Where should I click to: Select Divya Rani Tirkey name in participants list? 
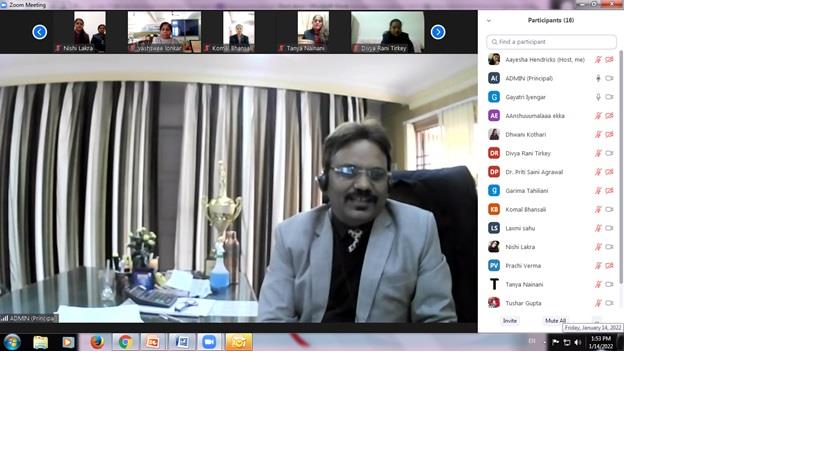click(x=528, y=154)
